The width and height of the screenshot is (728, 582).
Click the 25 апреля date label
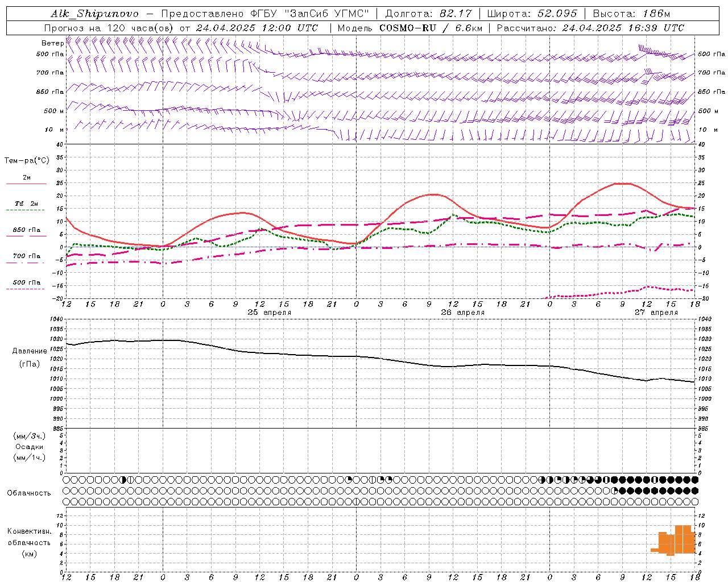coord(270,313)
